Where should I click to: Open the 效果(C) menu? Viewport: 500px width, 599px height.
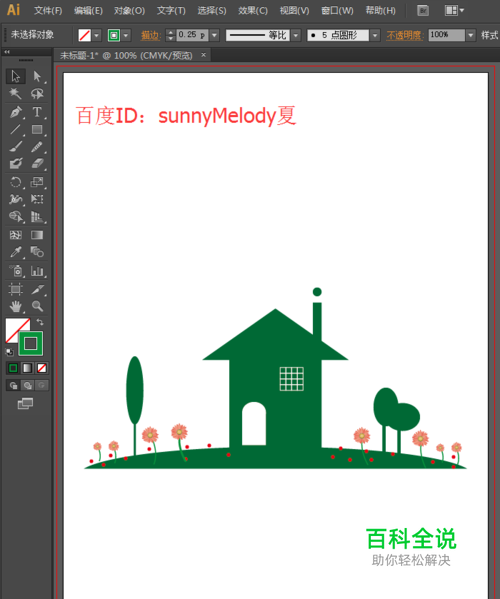(253, 11)
